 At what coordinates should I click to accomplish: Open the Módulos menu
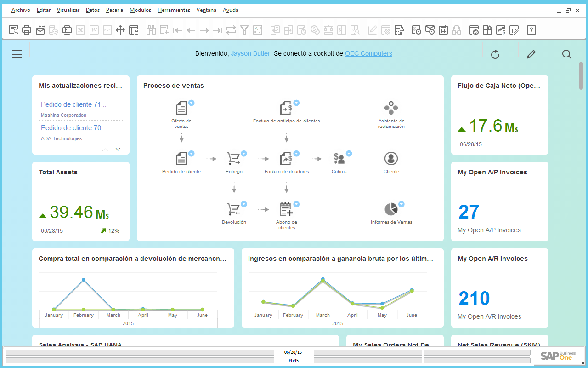coord(140,10)
